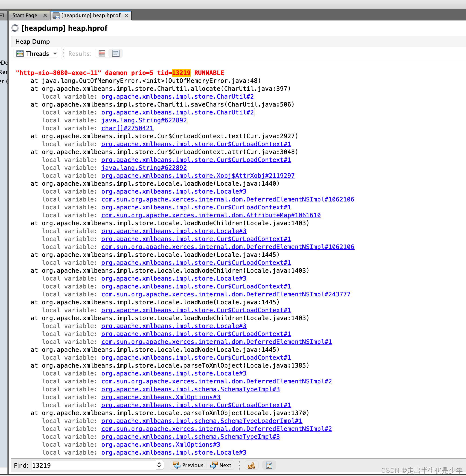
Task: Open AttributeMap#1061610 local variable link
Action: pos(211,215)
